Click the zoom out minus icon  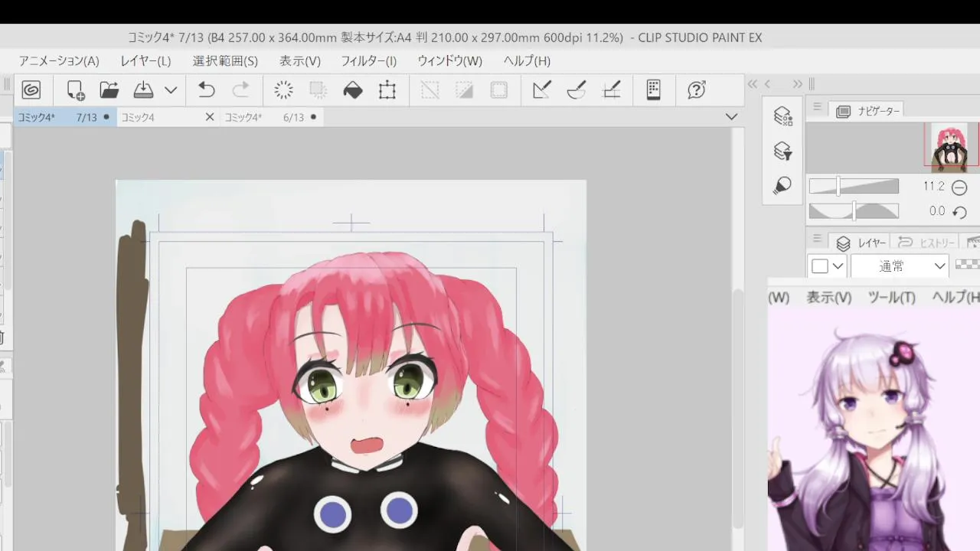click(x=959, y=187)
